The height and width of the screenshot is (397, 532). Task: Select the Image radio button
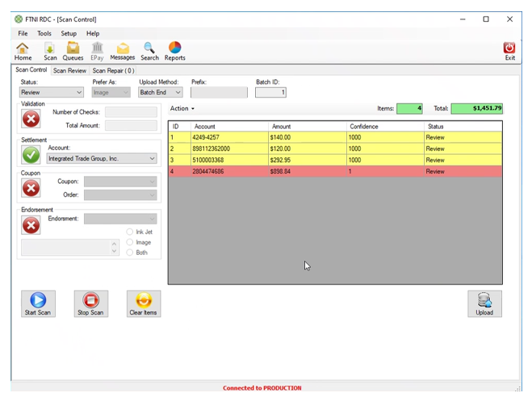point(130,242)
